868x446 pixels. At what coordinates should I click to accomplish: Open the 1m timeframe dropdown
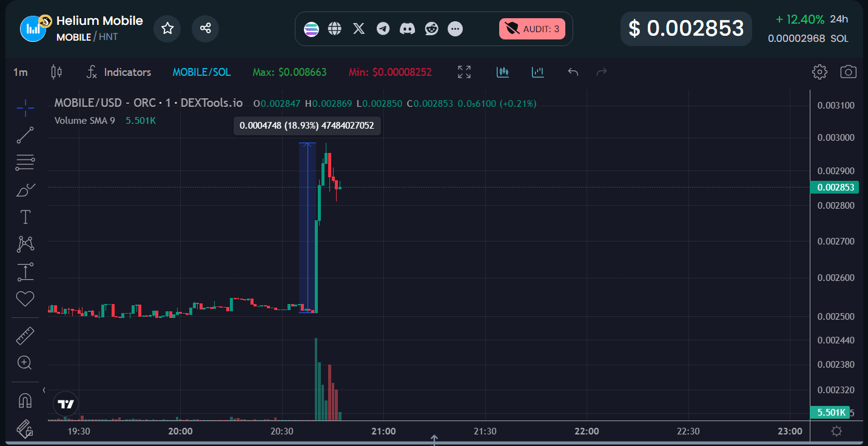[x=21, y=72]
